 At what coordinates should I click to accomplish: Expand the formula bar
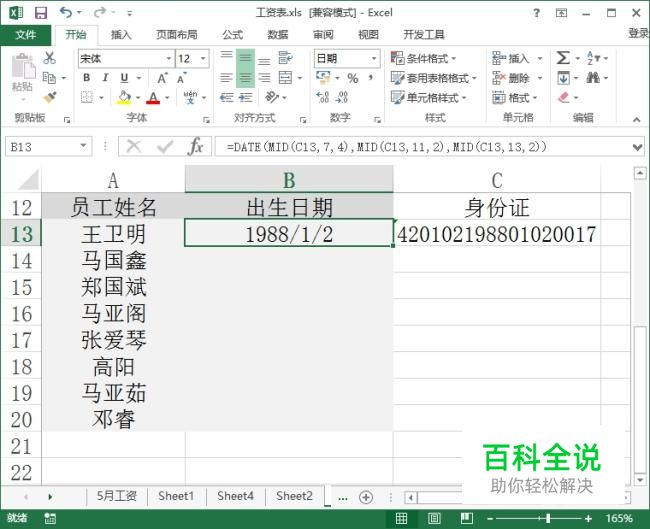tap(637, 147)
